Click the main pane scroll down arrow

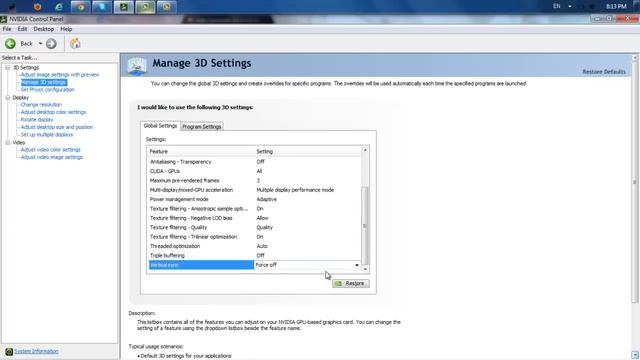635,355
